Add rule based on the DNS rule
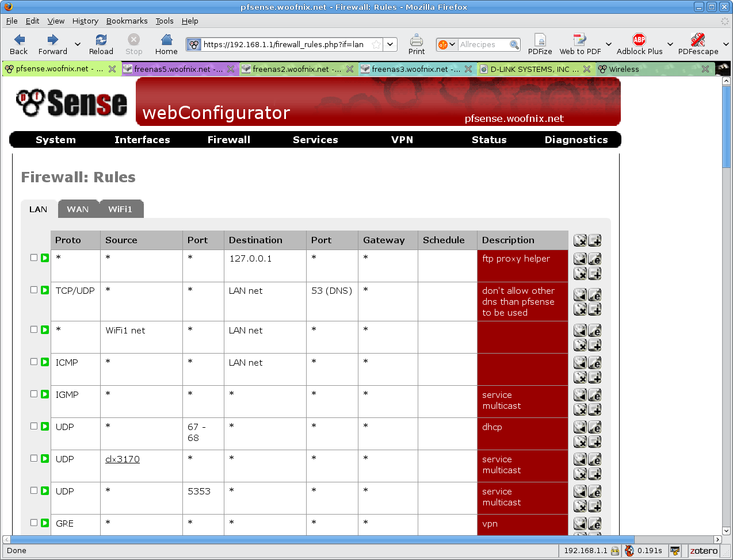Screen dimensions: 733x560 pyautogui.click(x=594, y=309)
